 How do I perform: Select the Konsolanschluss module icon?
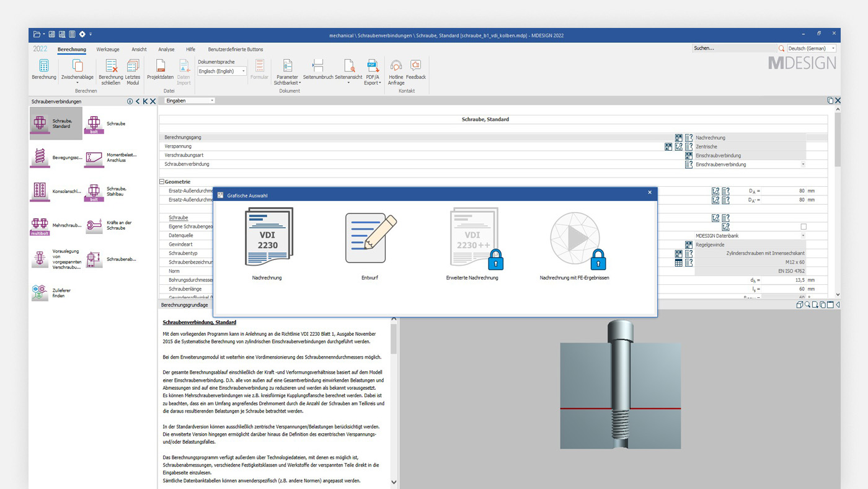[x=40, y=192]
